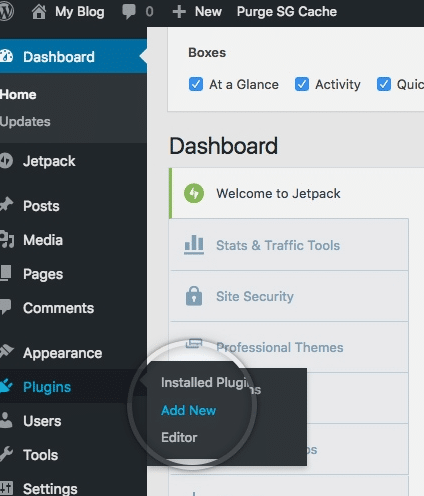Click Purge SG Cache in admin bar
This screenshot has width=424, height=496.
coord(287,12)
